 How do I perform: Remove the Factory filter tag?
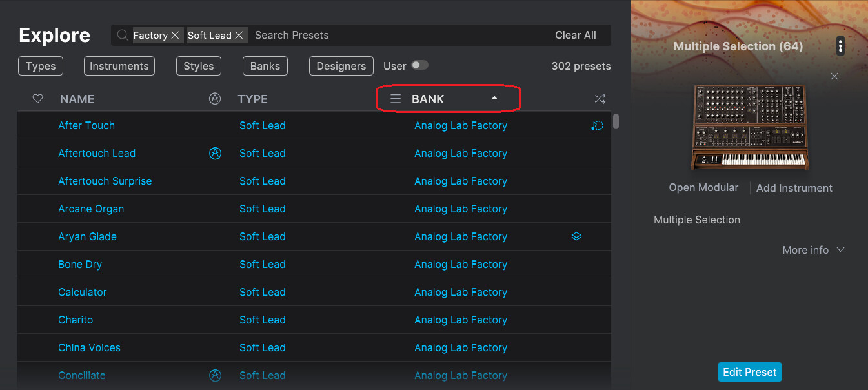175,36
